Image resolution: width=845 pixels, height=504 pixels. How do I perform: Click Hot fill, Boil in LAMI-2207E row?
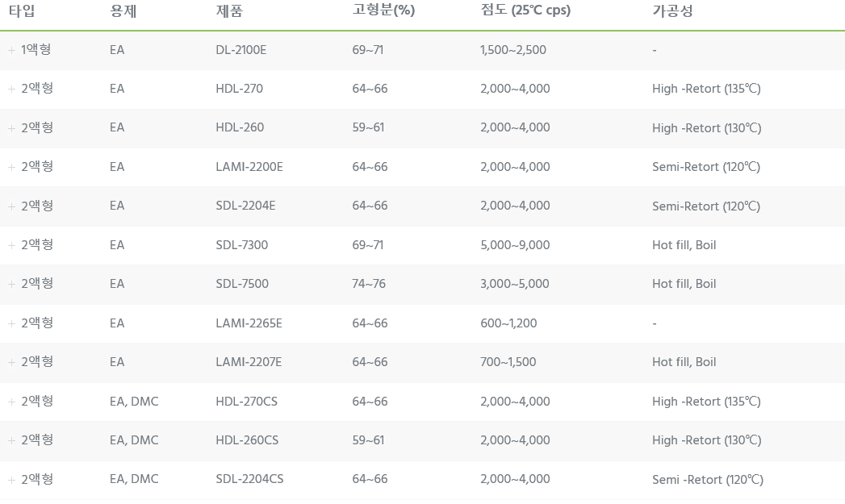click(x=684, y=362)
